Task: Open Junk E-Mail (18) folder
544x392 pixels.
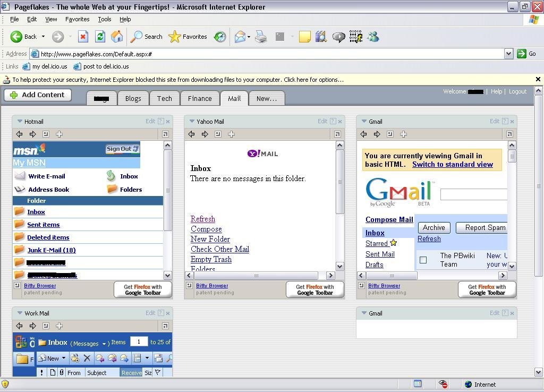Action: pyautogui.click(x=52, y=250)
